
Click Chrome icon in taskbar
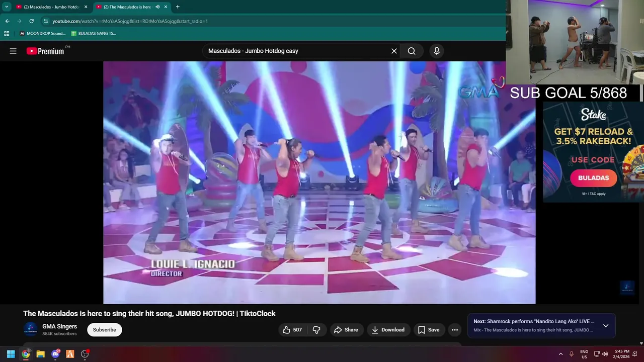click(x=26, y=354)
